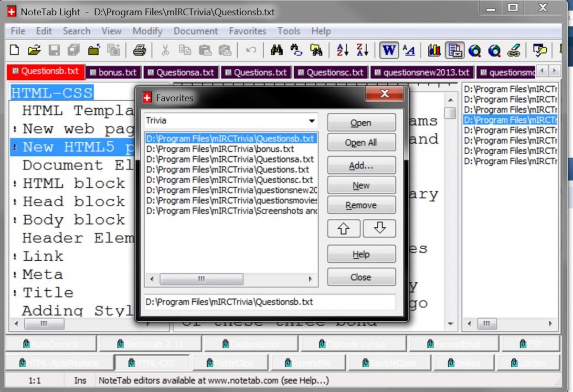Click New in the Favorites dialog
Viewport: 573px width, 392px height.
click(361, 186)
